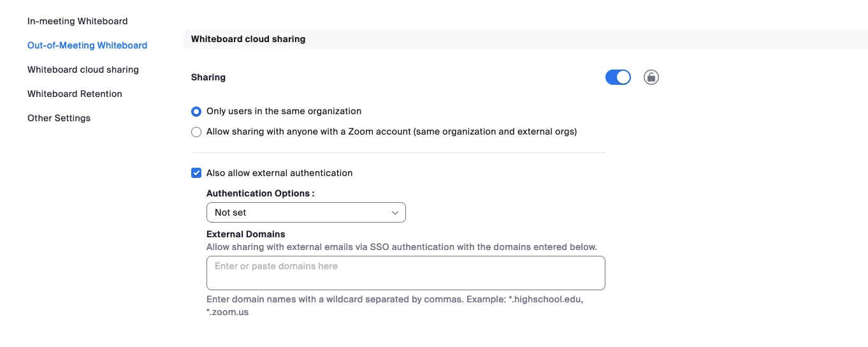The width and height of the screenshot is (868, 347).
Task: Click the Sharing setting label
Action: point(208,77)
